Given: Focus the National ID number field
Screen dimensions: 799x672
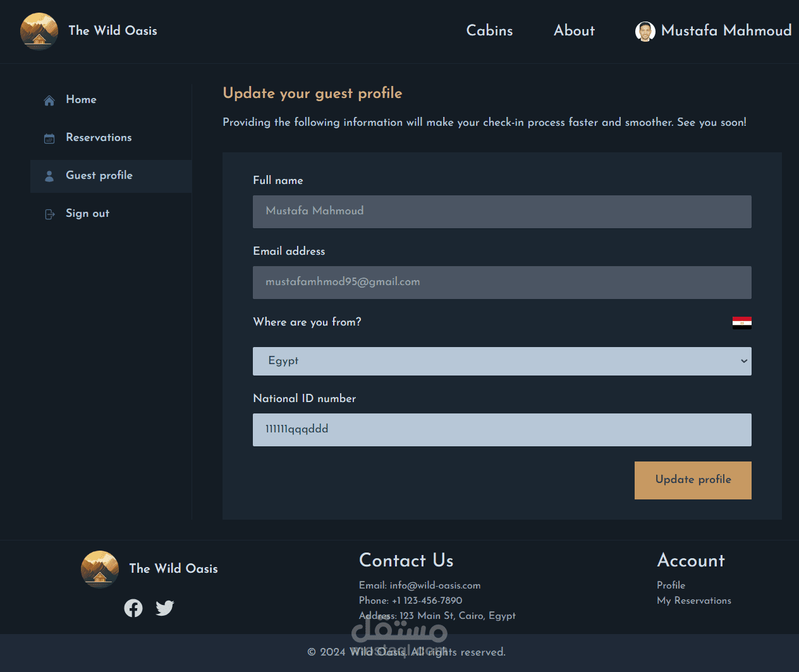Looking at the screenshot, I should [502, 430].
